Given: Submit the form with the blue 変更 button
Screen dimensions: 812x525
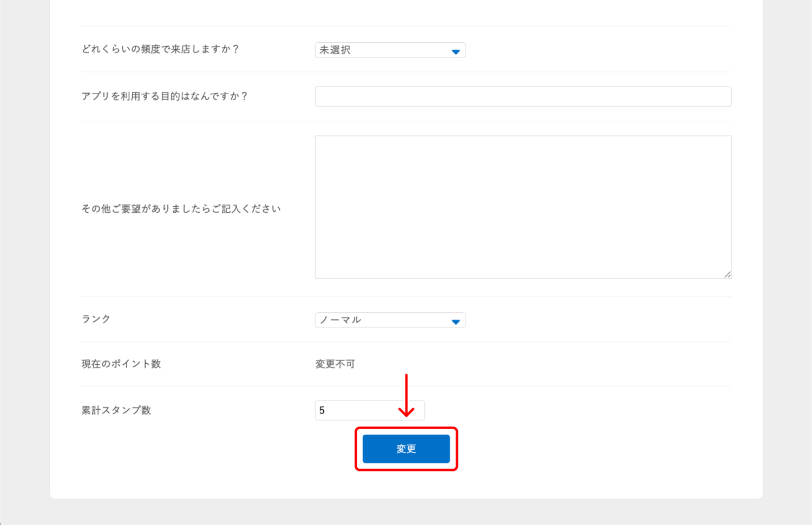Looking at the screenshot, I should pyautogui.click(x=406, y=449).
